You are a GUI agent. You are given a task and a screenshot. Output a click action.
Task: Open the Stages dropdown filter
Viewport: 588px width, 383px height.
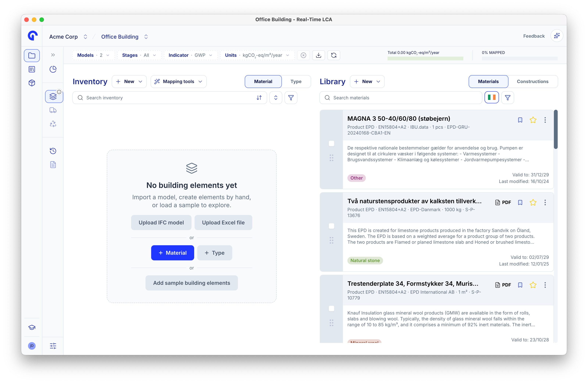[139, 55]
